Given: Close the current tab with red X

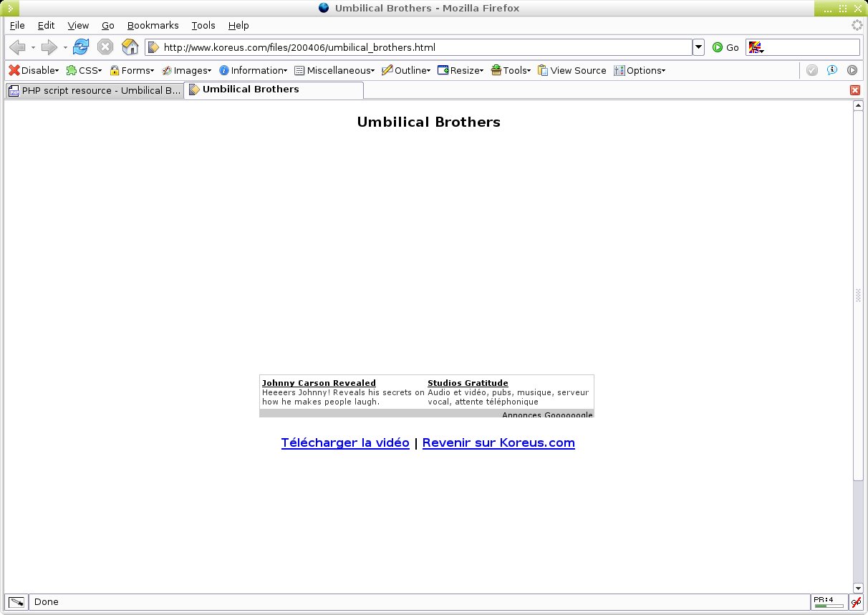Looking at the screenshot, I should pos(854,90).
